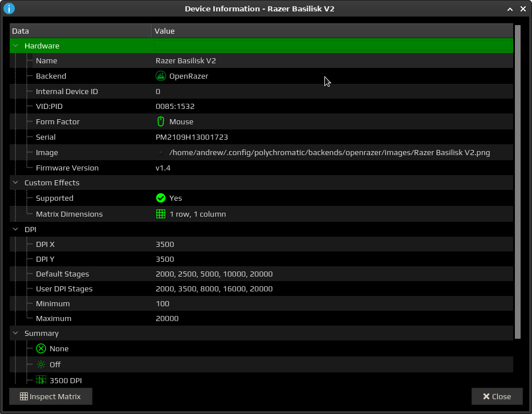This screenshot has width=532, height=414.
Task: Collapse the Hardware section
Action: coord(14,46)
